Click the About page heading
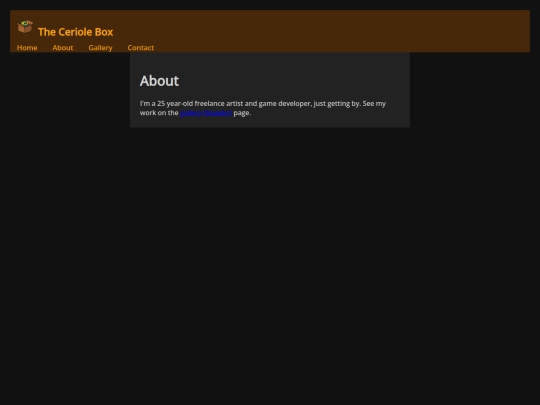The image size is (540, 405). [x=159, y=81]
